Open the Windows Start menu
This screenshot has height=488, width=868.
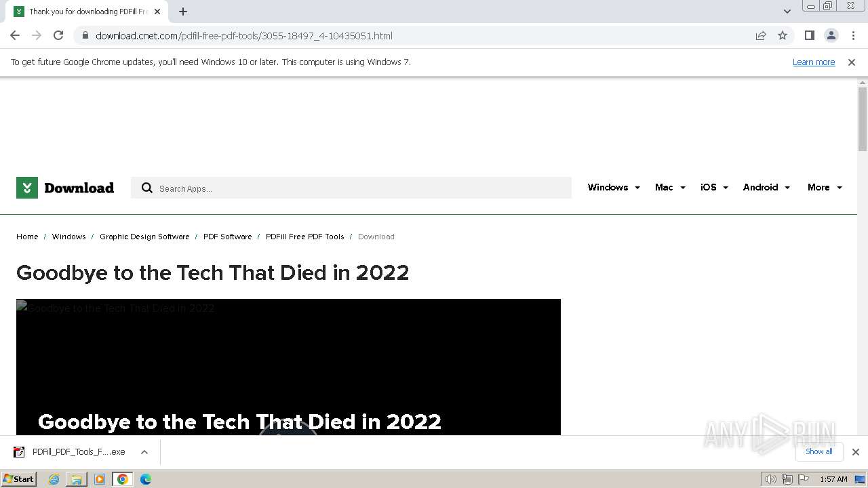tap(18, 479)
